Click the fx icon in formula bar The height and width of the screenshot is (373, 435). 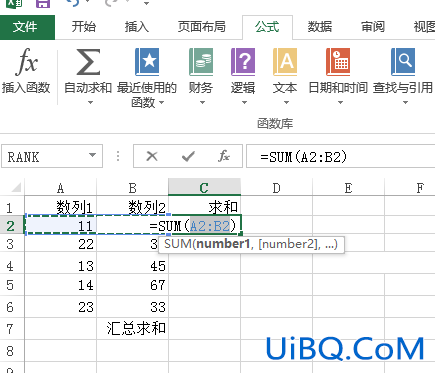click(224, 156)
